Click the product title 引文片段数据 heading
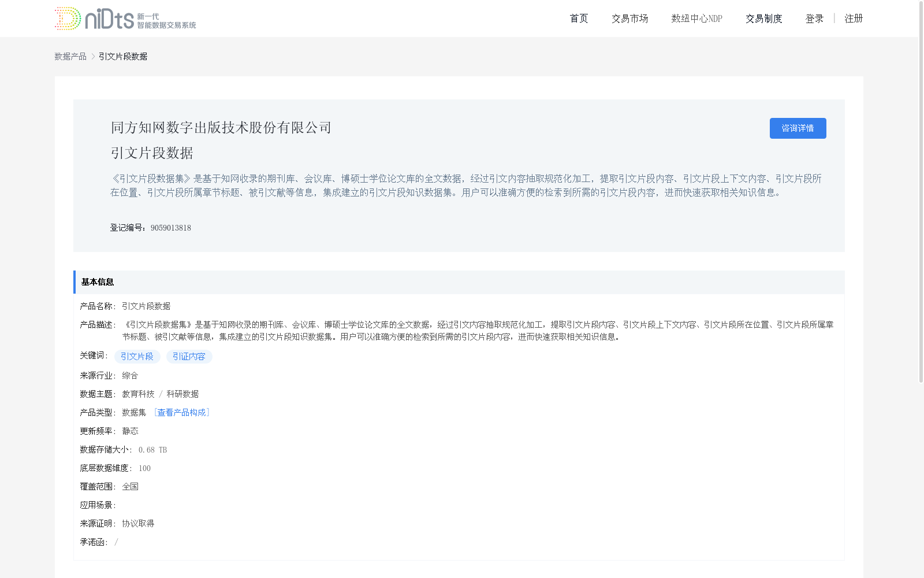 (x=152, y=153)
